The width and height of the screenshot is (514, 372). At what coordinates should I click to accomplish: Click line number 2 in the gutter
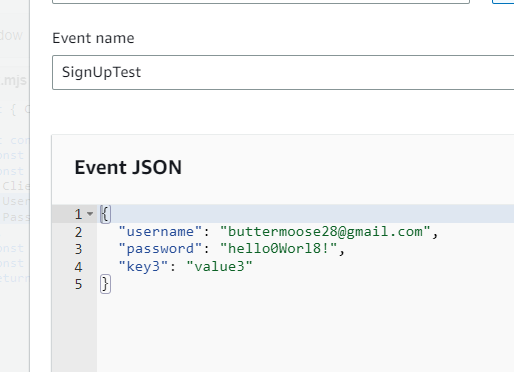pos(78,232)
